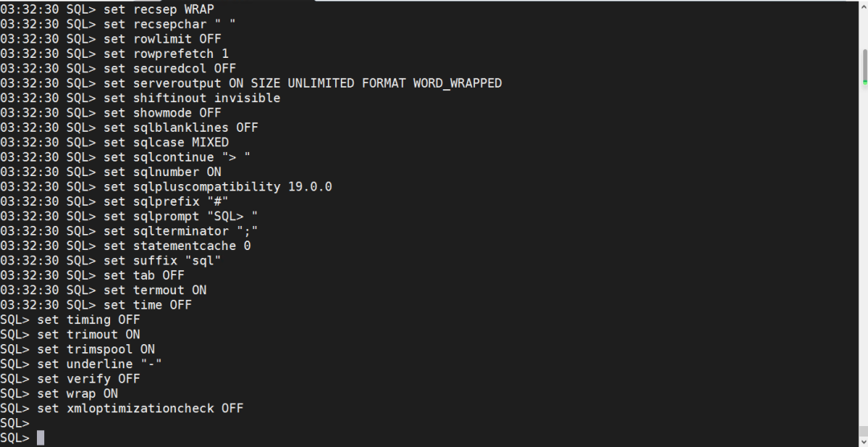Viewport: 868px width, 447px height.
Task: Click the vertical scrollbar thumb
Action: (865, 64)
